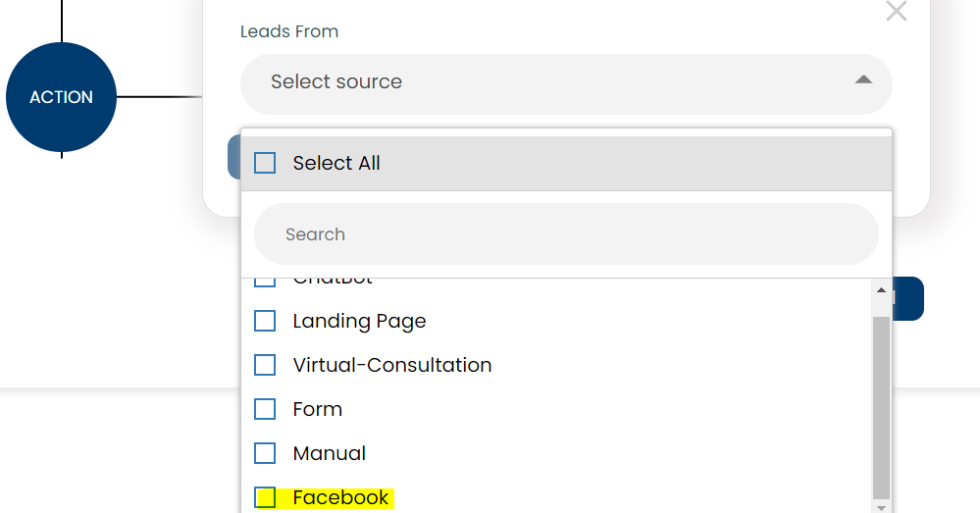Collapse the source list with the caret arrow
This screenshot has width=980, height=513.
[x=863, y=80]
